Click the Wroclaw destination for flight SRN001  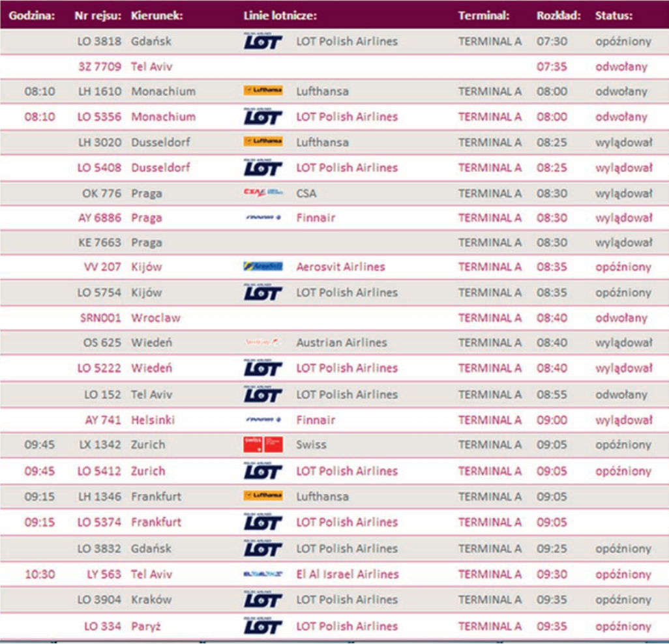click(x=155, y=318)
